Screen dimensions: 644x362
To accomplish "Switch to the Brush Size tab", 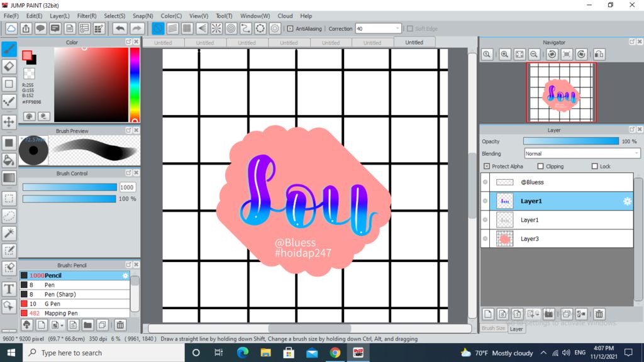I will point(493,328).
